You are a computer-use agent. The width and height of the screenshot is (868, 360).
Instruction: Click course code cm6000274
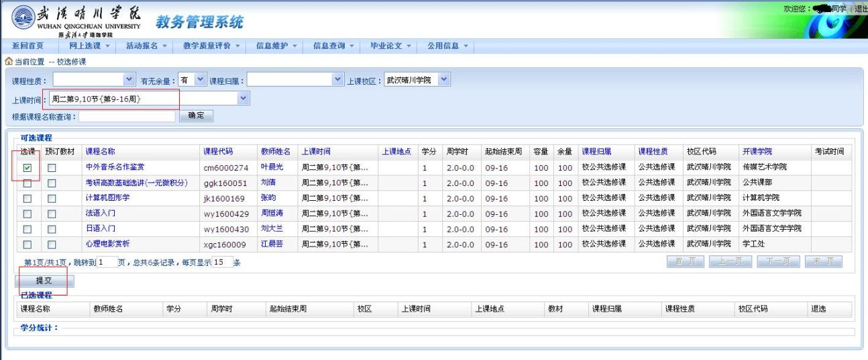(226, 167)
